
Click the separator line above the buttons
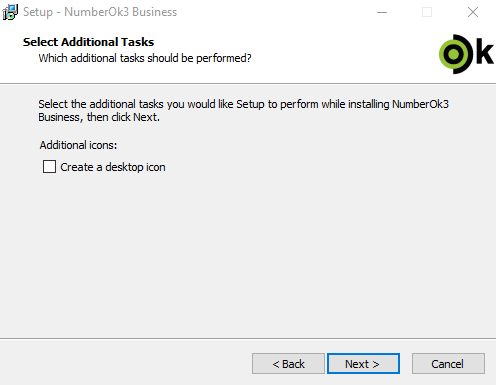[248, 339]
